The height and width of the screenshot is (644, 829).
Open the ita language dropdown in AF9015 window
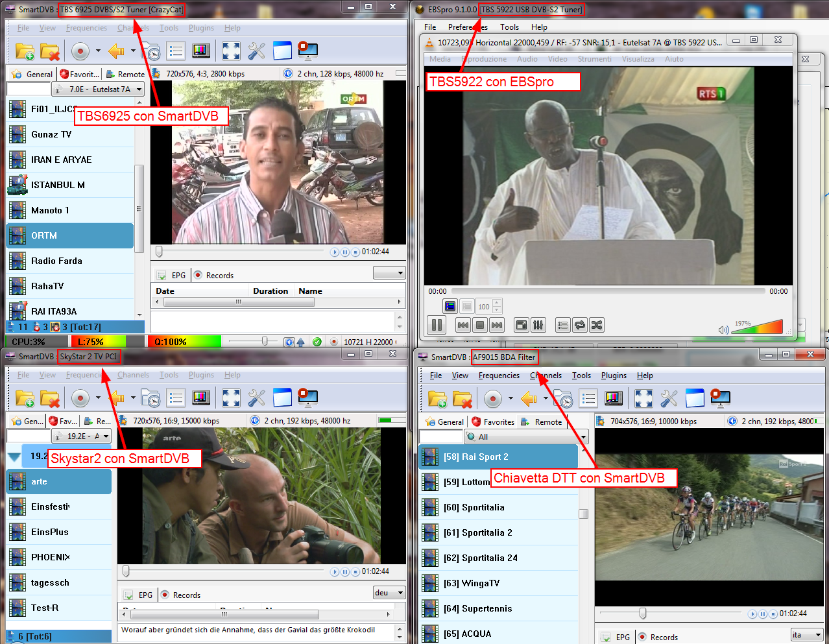[x=807, y=635]
